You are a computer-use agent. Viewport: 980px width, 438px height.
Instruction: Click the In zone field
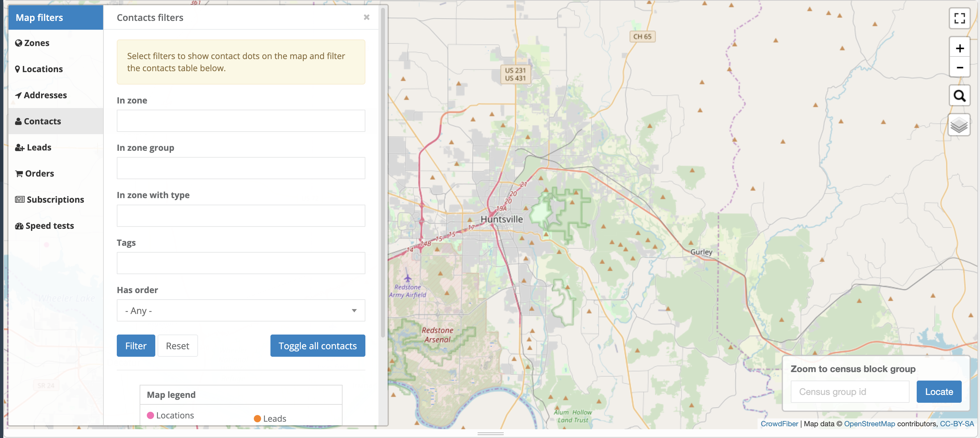(x=240, y=121)
